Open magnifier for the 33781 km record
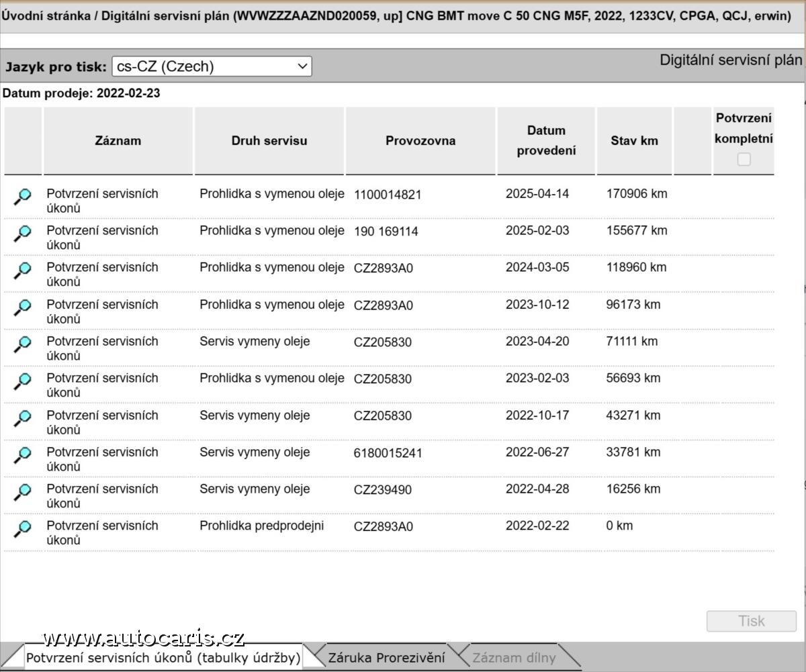806x672 pixels. tap(23, 455)
